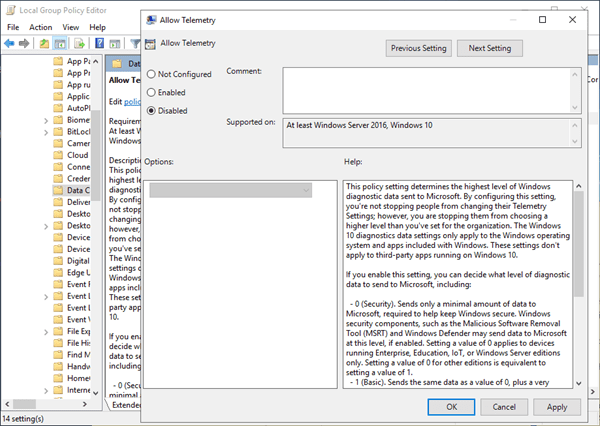This screenshot has height=426, width=600.
Task: Click the Cancel button
Action: [x=504, y=407]
